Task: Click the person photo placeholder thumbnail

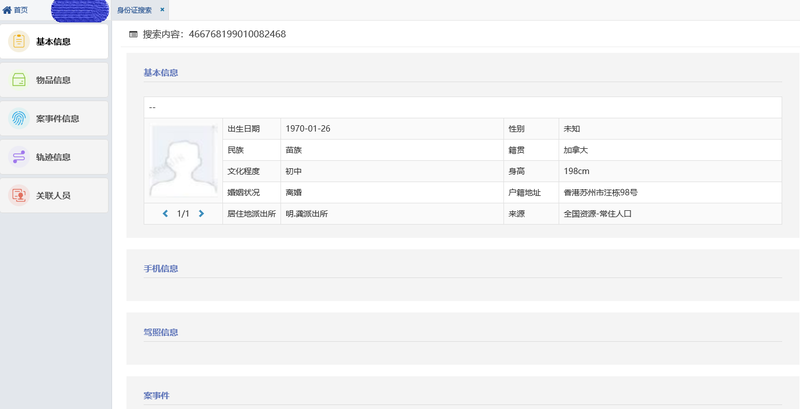Action: coord(184,161)
